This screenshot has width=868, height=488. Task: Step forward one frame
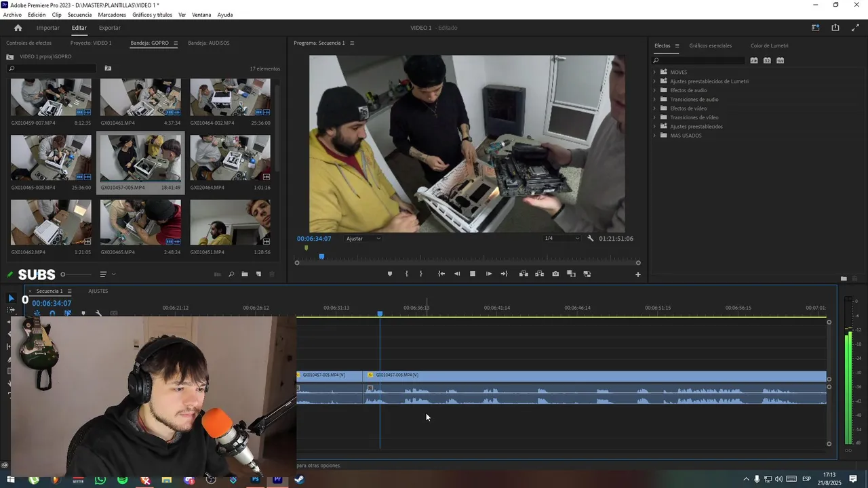(x=489, y=274)
